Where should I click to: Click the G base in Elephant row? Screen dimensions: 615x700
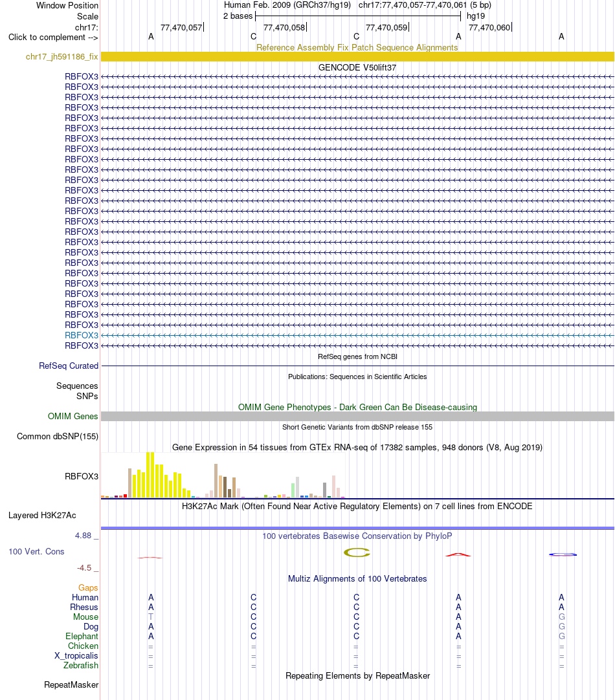click(x=562, y=636)
